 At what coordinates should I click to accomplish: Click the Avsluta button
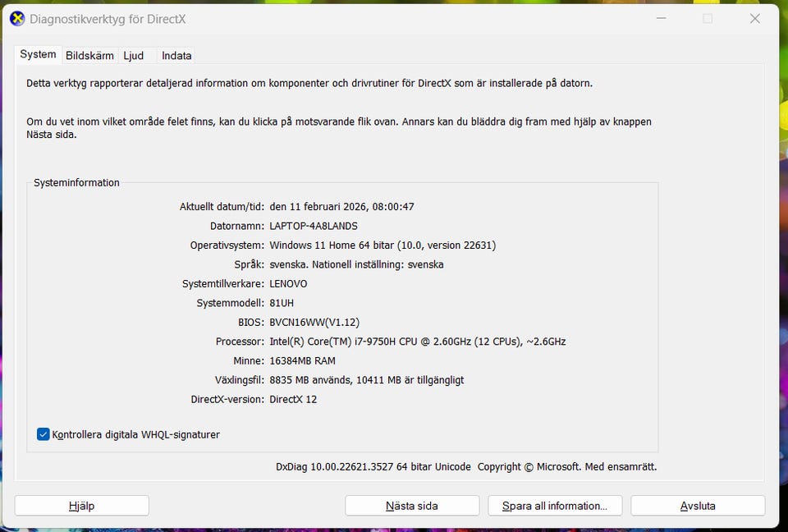[x=698, y=506]
